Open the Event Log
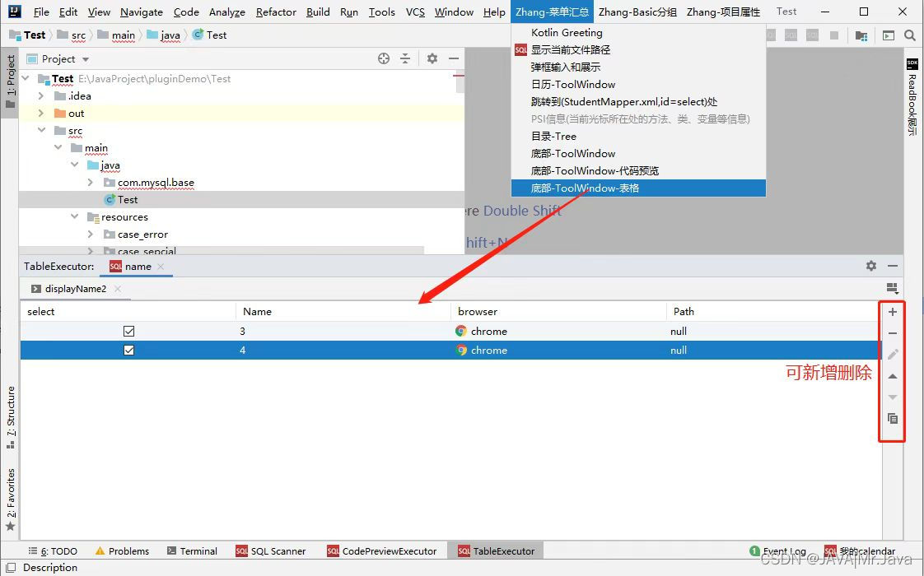Screen dimensions: 924x576 point(778,551)
